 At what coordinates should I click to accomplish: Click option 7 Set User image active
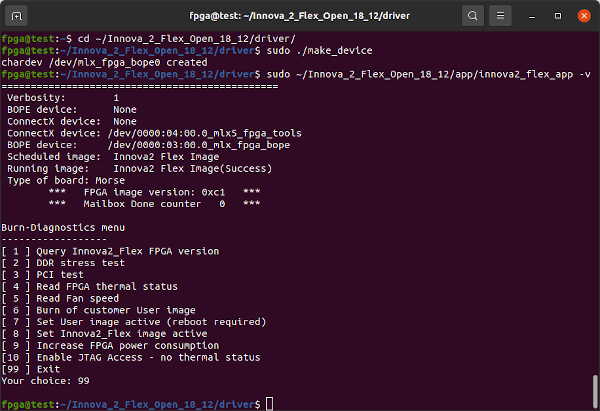[134, 322]
